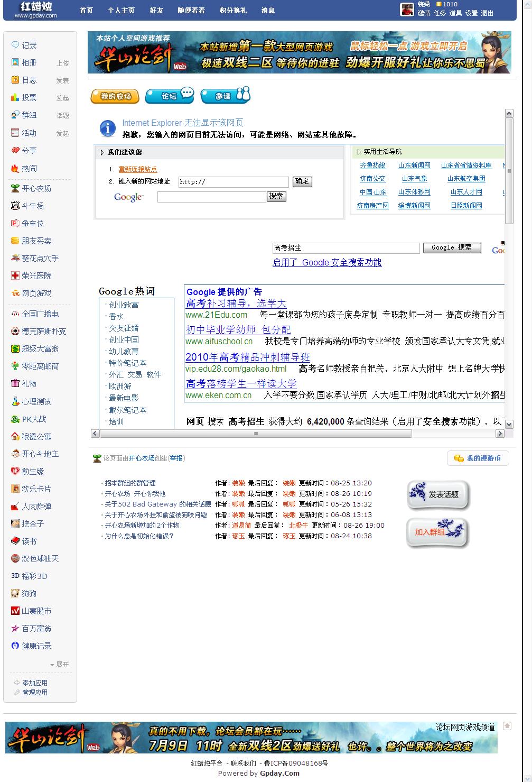Click the 日志 diary icon
The width and height of the screenshot is (532, 782).
15,80
